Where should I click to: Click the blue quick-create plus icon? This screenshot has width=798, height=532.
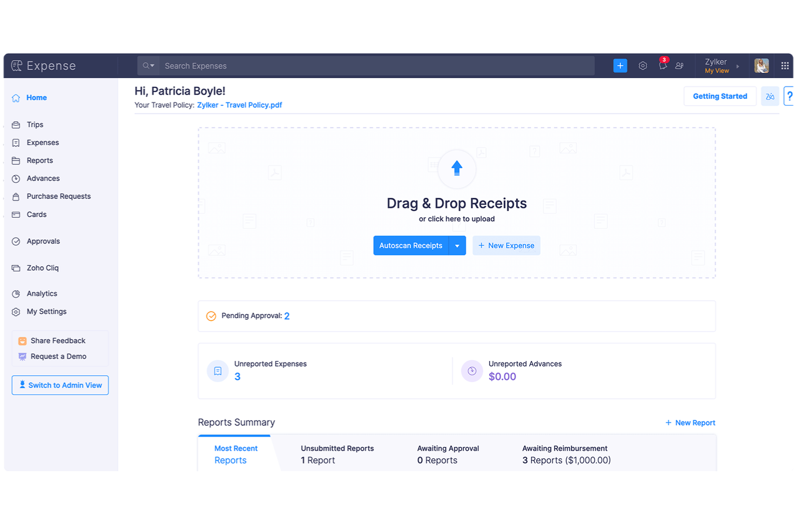pos(620,65)
